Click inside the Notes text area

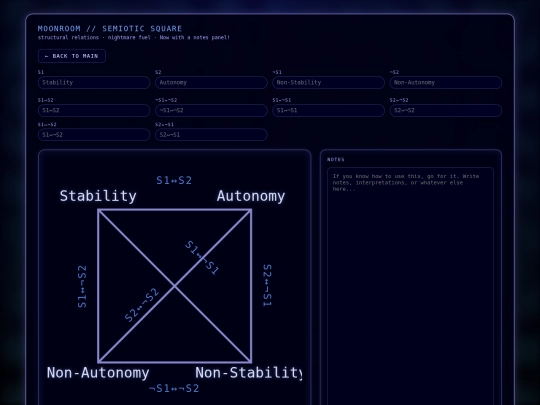coord(411,286)
